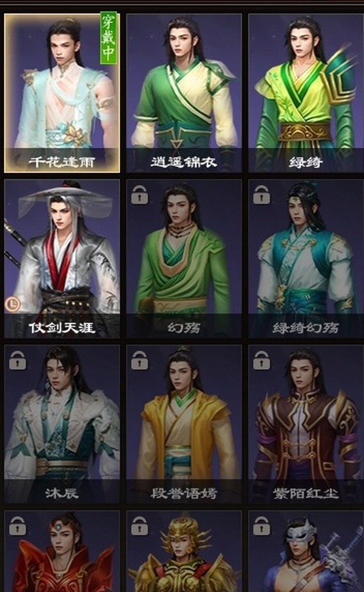Screen dimensions: 364x592
Task: Pick the 仗剑天涯 outfit with bamboo hat
Action: pyautogui.click(x=62, y=259)
